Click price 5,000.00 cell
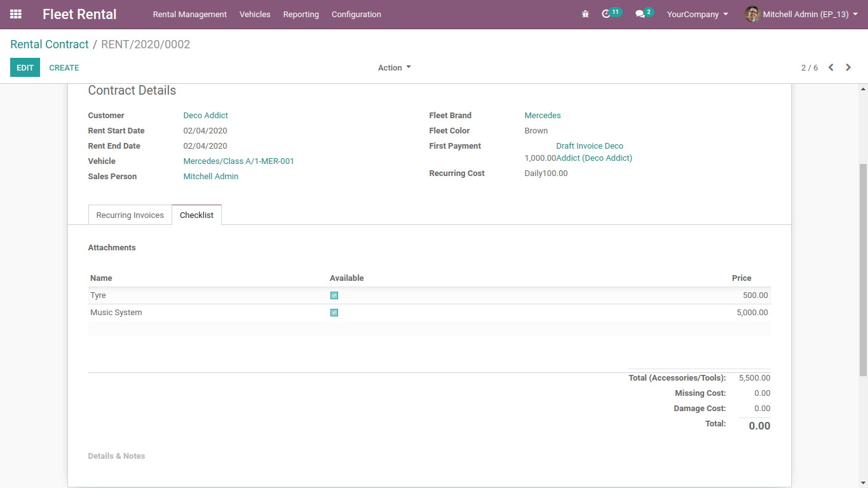Viewport: 868px width, 488px height. point(752,313)
